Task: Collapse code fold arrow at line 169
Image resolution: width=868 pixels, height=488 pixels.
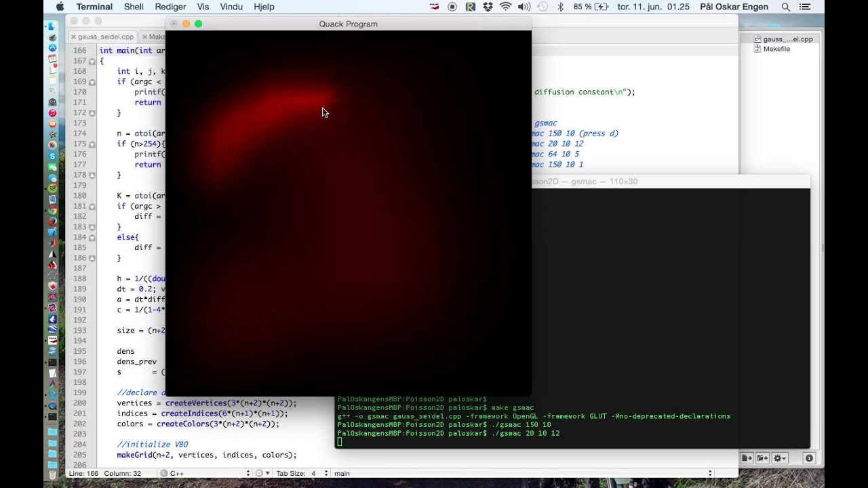Action: [92, 82]
